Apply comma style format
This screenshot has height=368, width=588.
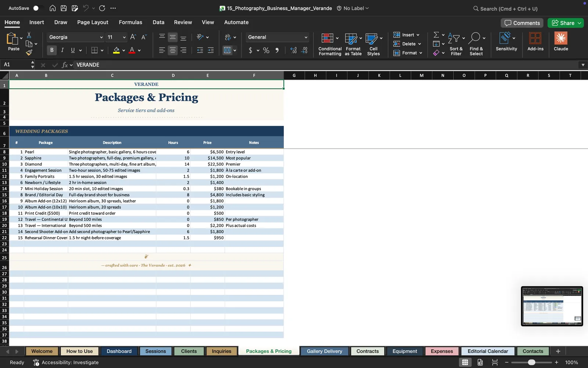click(x=277, y=50)
